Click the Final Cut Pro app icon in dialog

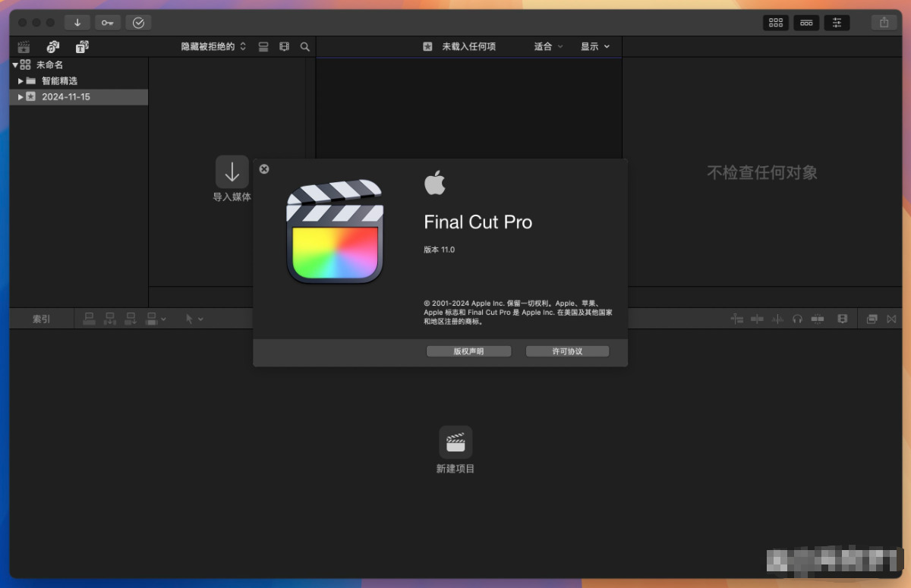tap(335, 231)
